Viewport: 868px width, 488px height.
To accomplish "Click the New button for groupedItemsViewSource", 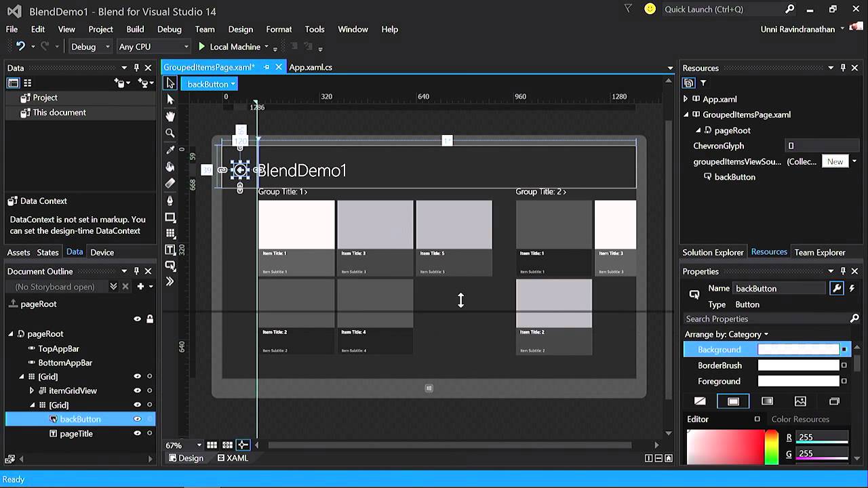I will (x=835, y=161).
